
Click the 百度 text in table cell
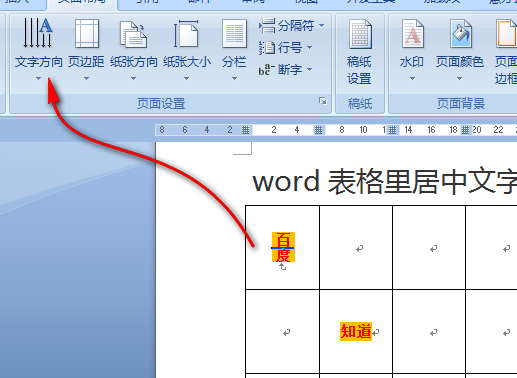pos(283,247)
